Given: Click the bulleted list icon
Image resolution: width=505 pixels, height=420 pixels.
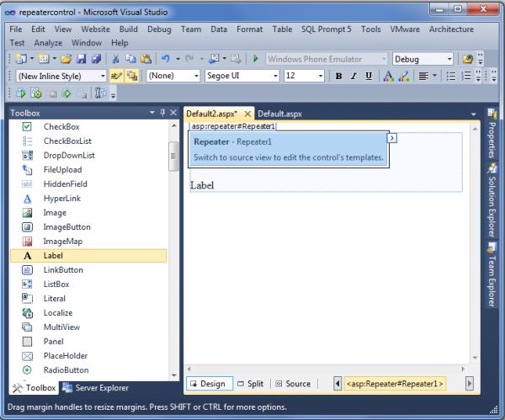Looking at the screenshot, I should click(451, 77).
